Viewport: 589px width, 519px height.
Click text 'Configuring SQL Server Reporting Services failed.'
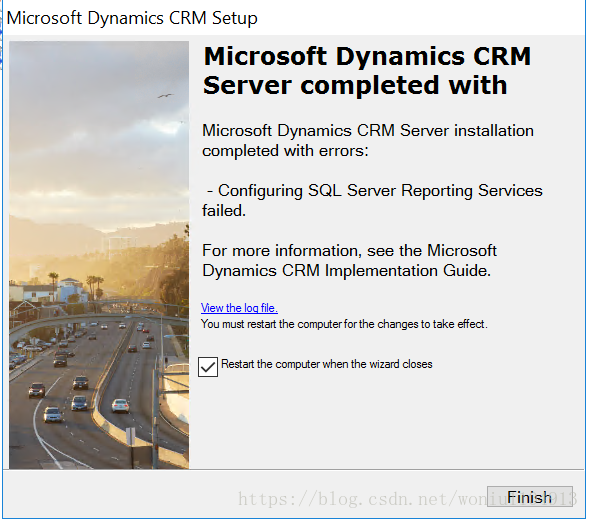point(372,201)
